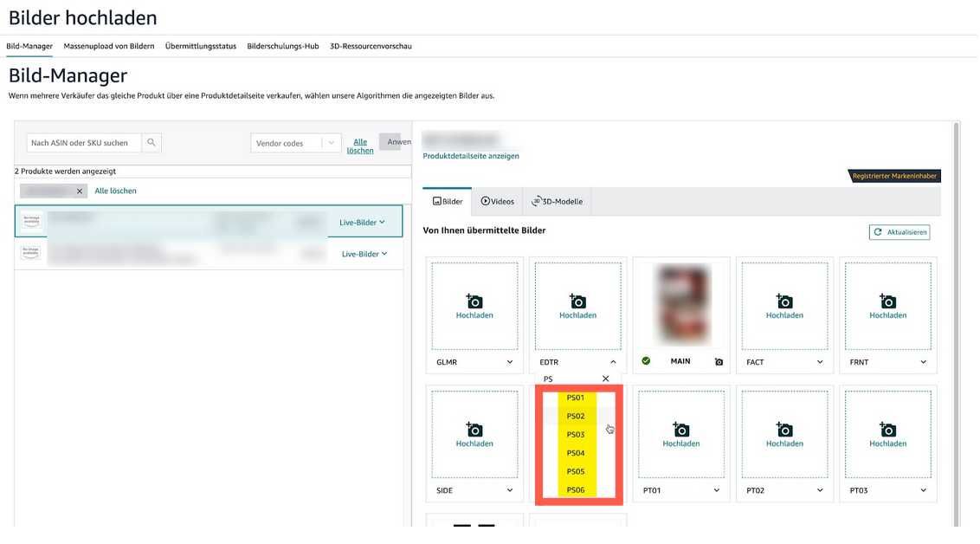Focus the ASIN or SKU search field
Viewport: 980px width, 544px height.
(84, 143)
